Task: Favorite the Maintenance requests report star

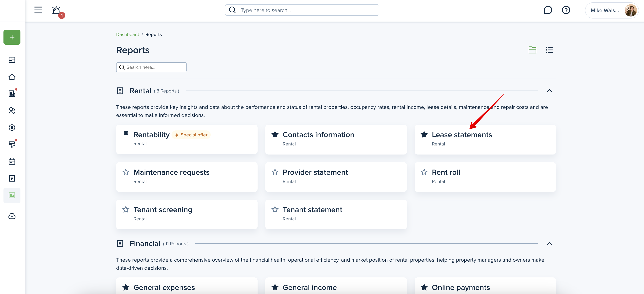Action: [x=126, y=172]
